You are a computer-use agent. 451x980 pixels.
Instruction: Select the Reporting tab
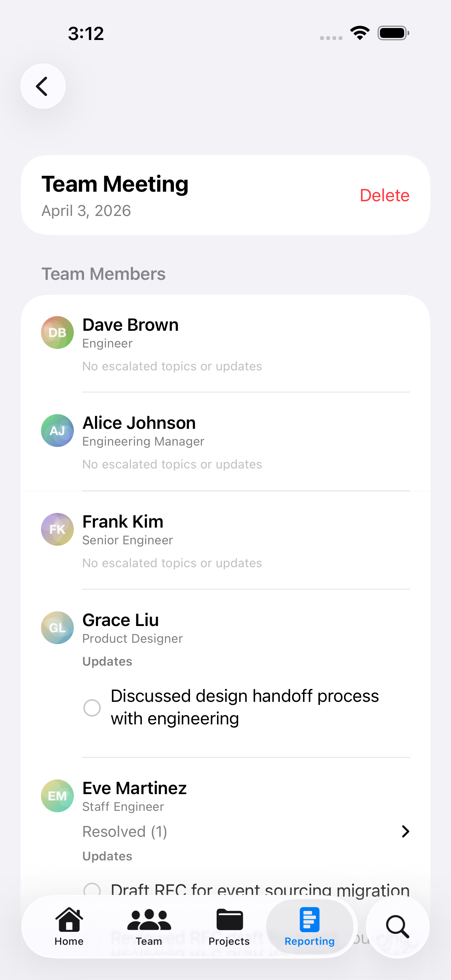tap(310, 926)
